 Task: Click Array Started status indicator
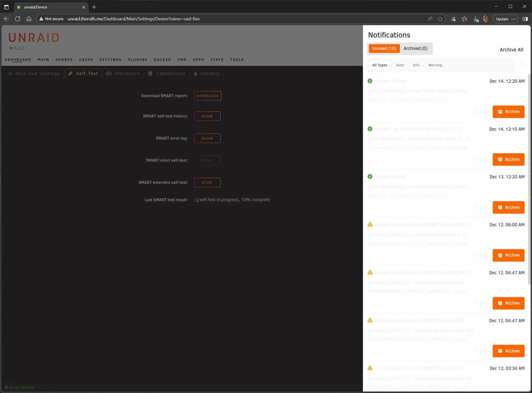tap(19, 387)
